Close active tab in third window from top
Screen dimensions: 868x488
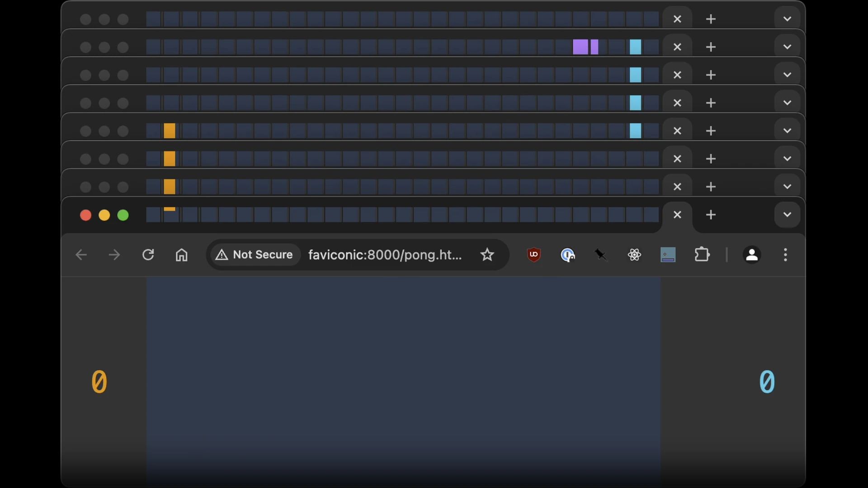pyautogui.click(x=677, y=75)
